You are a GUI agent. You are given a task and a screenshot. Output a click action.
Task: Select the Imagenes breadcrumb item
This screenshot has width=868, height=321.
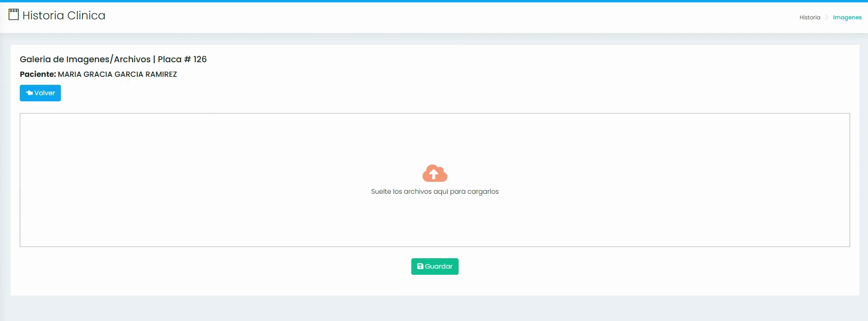[847, 17]
